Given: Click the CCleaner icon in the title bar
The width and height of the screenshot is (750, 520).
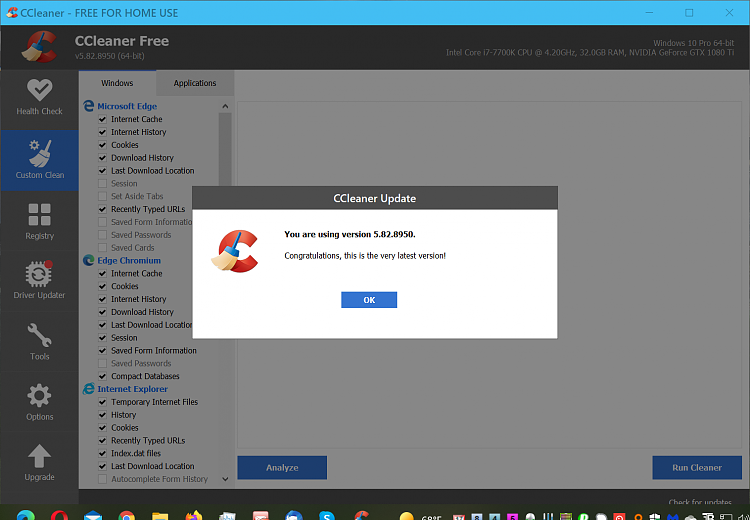Looking at the screenshot, I should [11, 13].
